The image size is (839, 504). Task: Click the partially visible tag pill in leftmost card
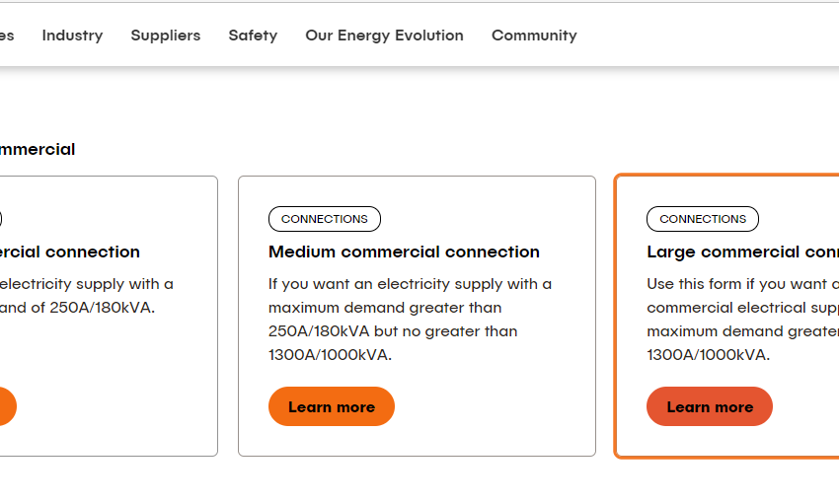pos(1,219)
